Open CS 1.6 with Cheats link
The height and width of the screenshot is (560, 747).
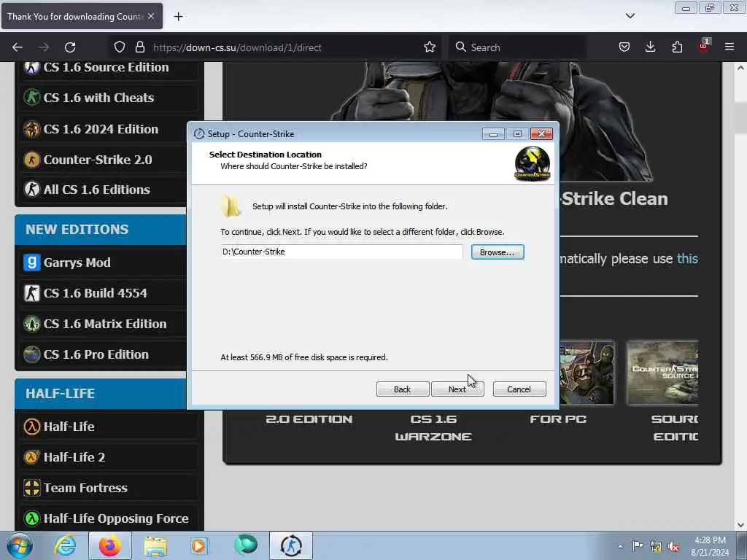[x=98, y=98]
